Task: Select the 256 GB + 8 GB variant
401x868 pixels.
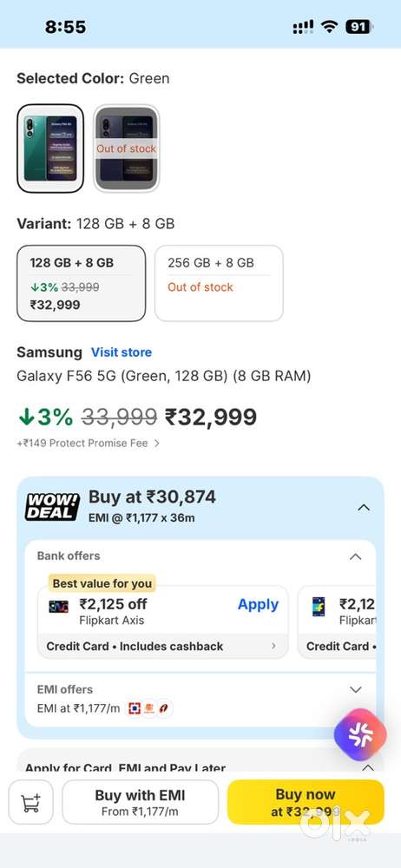Action: [x=219, y=284]
